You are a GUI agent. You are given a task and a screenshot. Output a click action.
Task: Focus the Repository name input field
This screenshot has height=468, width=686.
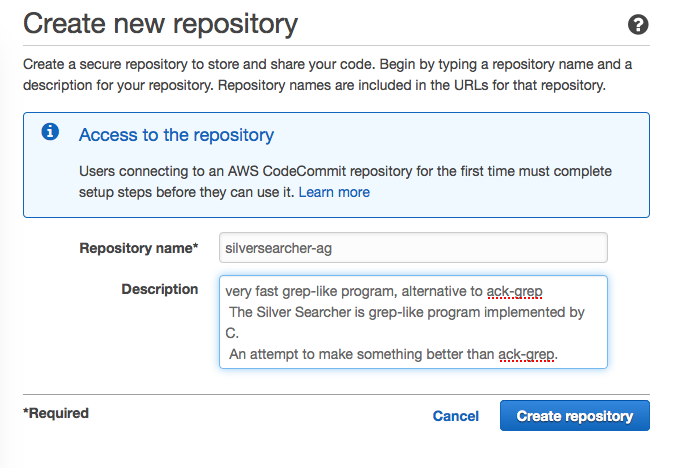(413, 248)
